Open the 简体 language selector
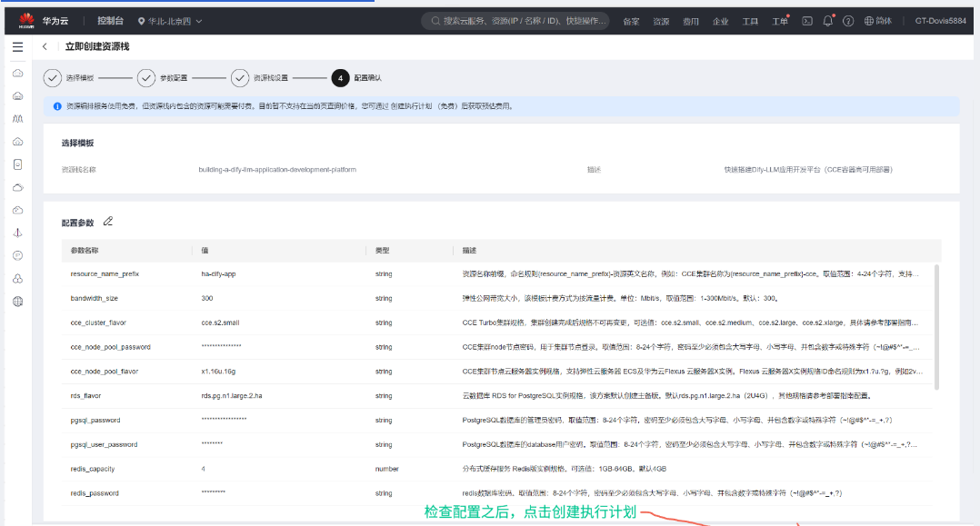The image size is (980, 526). click(878, 21)
